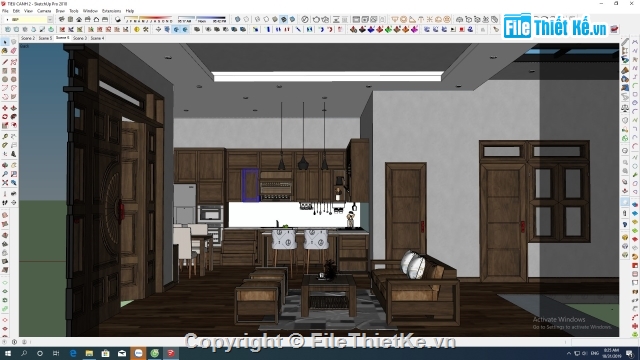Choose the Eraser tool

point(13,51)
